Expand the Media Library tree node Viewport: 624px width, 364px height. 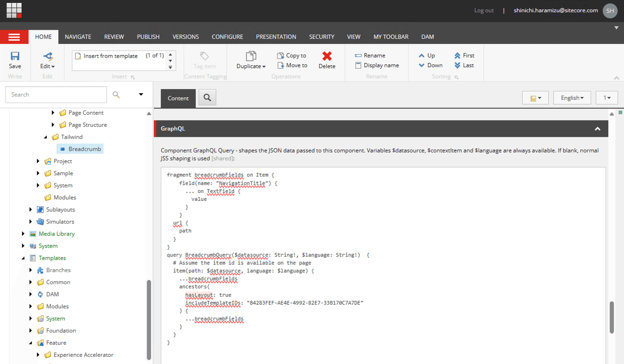point(23,234)
